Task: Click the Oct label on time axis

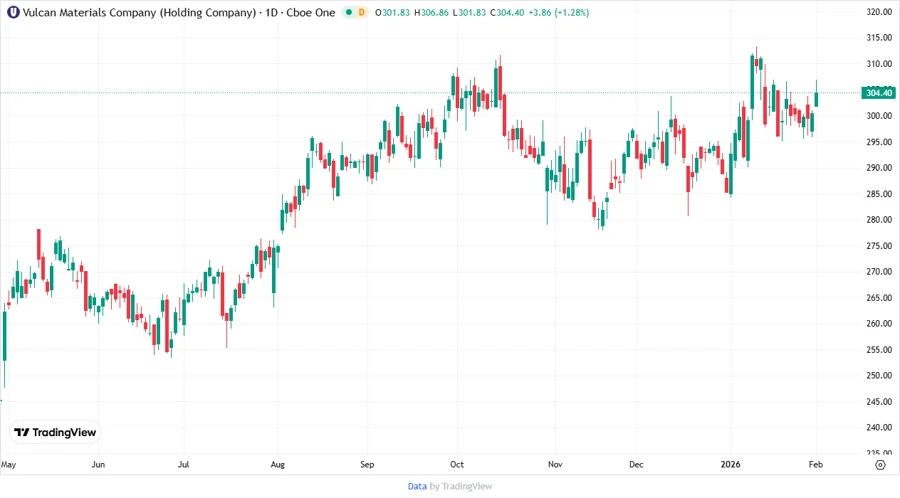Action: (457, 464)
